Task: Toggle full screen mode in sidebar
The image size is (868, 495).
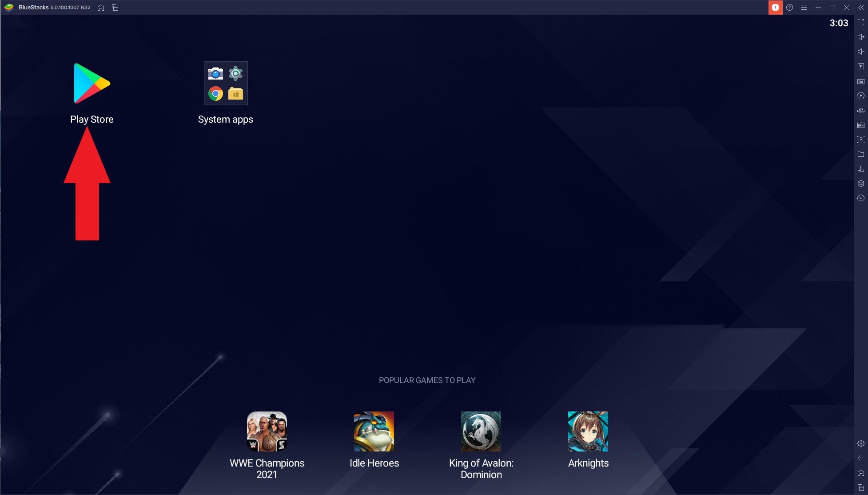Action: click(860, 23)
